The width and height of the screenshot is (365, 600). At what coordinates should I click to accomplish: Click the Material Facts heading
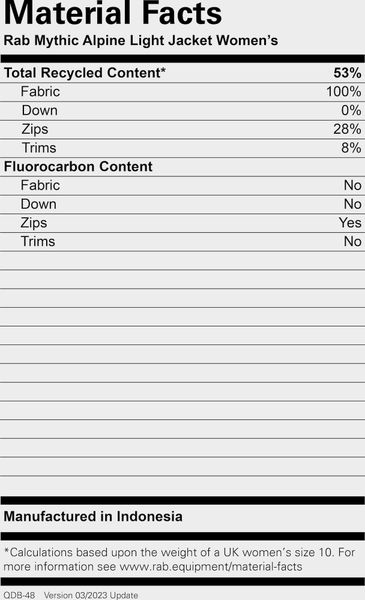[113, 13]
